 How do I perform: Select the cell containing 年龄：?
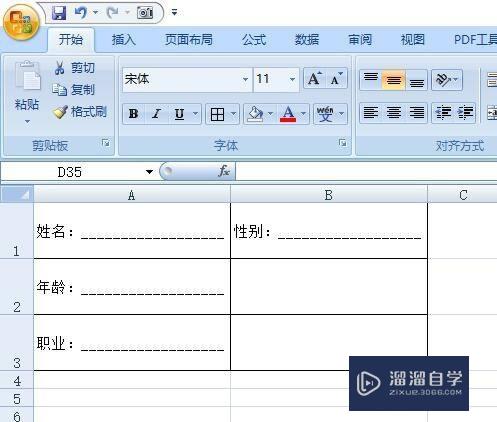click(x=132, y=287)
